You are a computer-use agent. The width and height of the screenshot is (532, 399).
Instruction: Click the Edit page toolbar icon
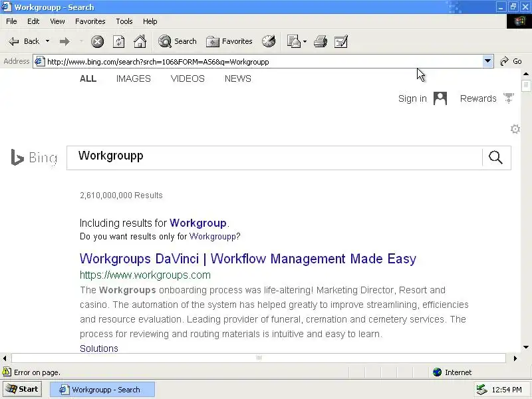(x=341, y=42)
